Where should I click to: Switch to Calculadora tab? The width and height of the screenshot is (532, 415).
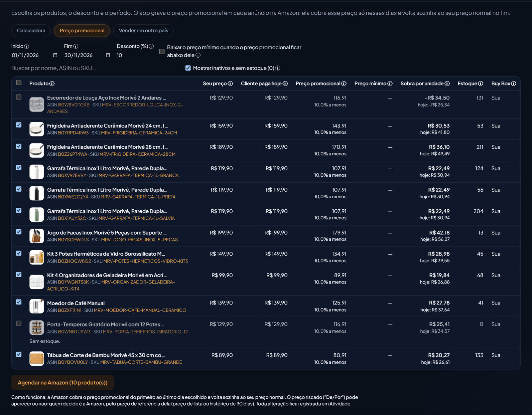pyautogui.click(x=31, y=31)
